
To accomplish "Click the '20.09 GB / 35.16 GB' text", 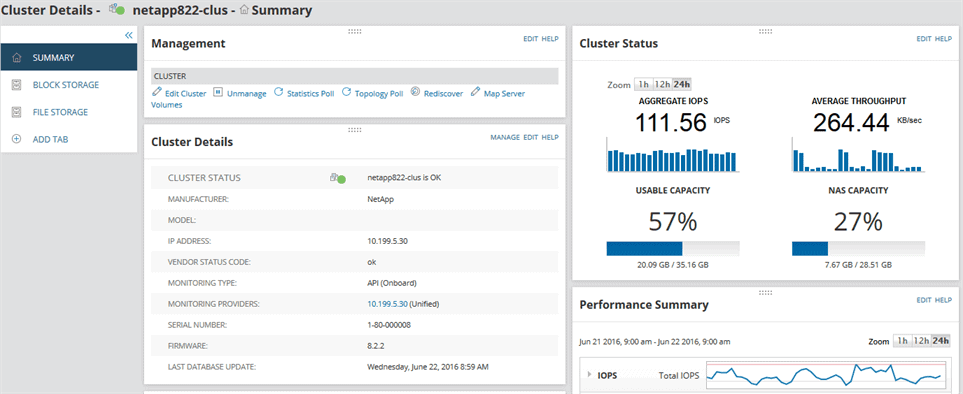I will [x=673, y=265].
